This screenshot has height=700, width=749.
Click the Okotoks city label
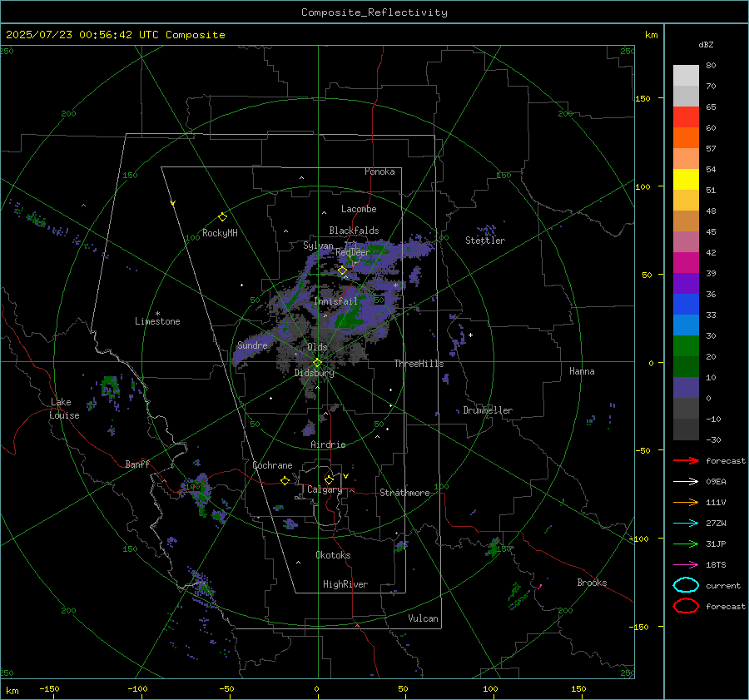333,554
